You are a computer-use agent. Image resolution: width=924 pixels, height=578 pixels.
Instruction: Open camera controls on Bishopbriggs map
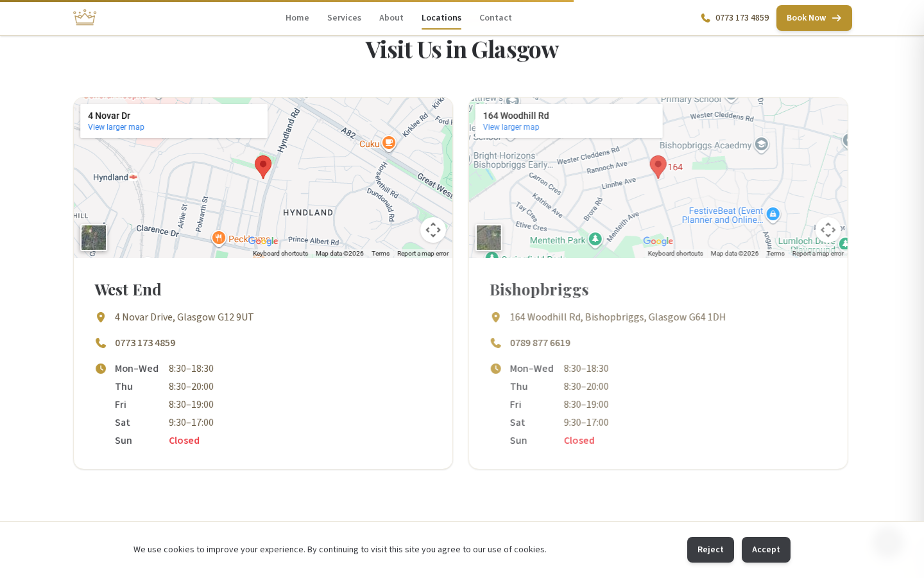(828, 230)
